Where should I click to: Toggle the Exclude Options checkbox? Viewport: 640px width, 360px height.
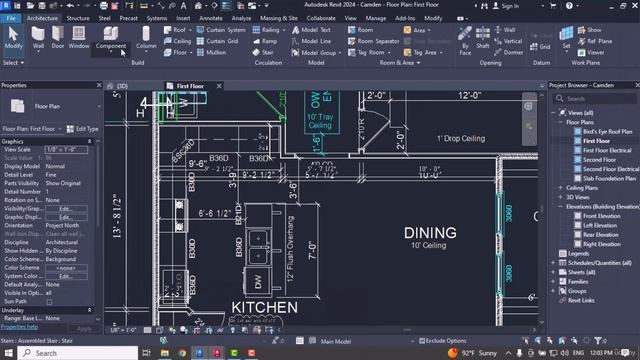[422, 341]
